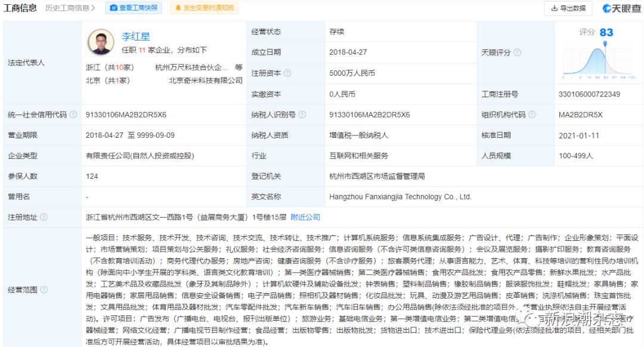
Task: Click the 附近公司 link near registered address
Action: (306, 217)
